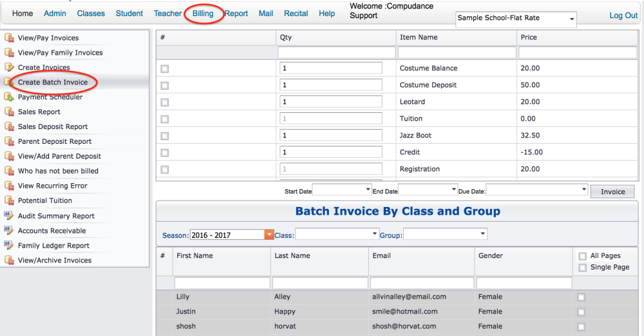Tick the Leotard item checkbox
Screen dimensions: 644x336
(x=165, y=103)
